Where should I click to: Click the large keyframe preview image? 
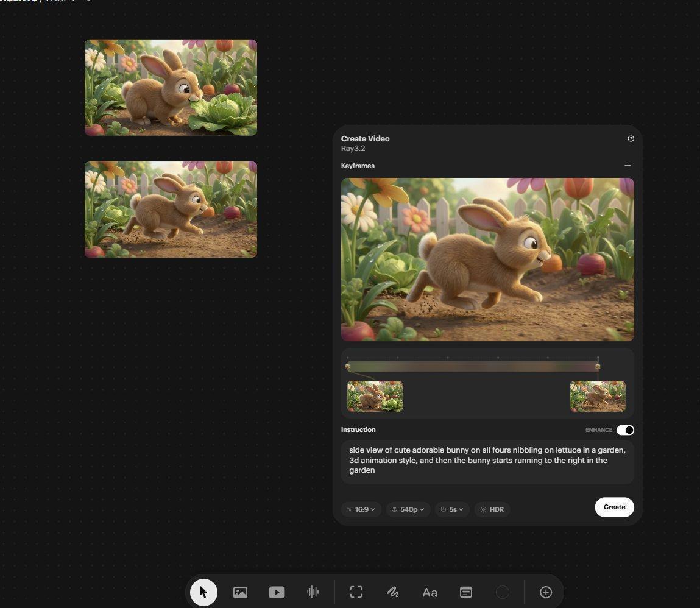click(487, 260)
